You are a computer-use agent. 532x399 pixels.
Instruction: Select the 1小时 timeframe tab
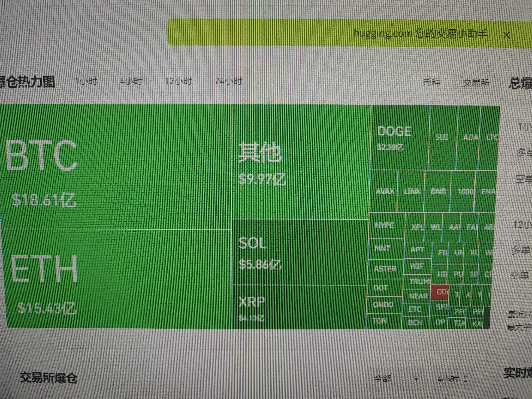pos(86,81)
